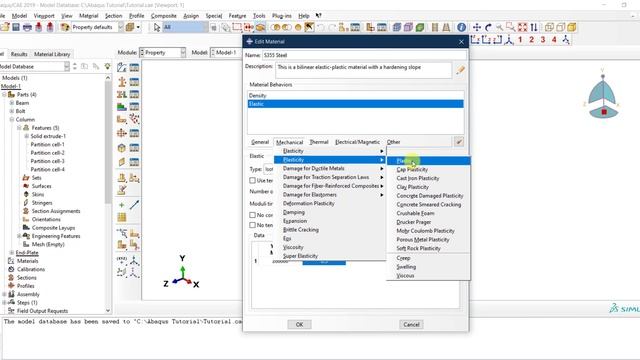Screen dimensions: 640x360
Task: Expand the Beam part node
Action: [x=12, y=103]
